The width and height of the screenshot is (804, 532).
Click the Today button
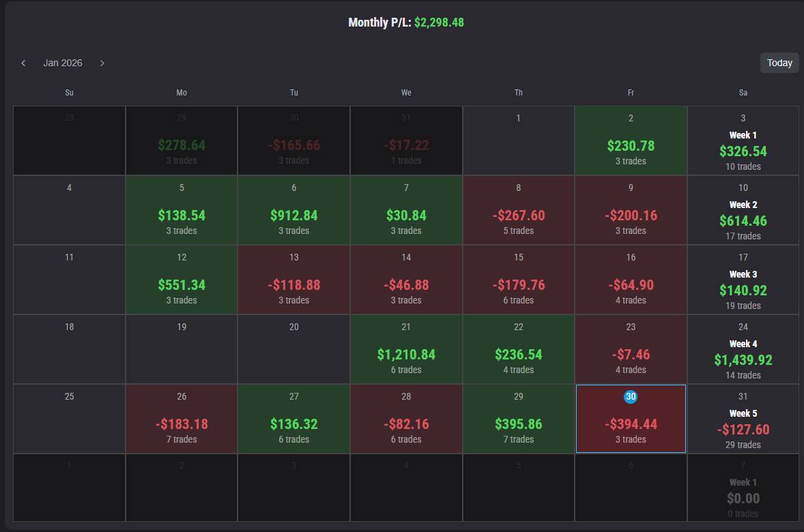[779, 63]
